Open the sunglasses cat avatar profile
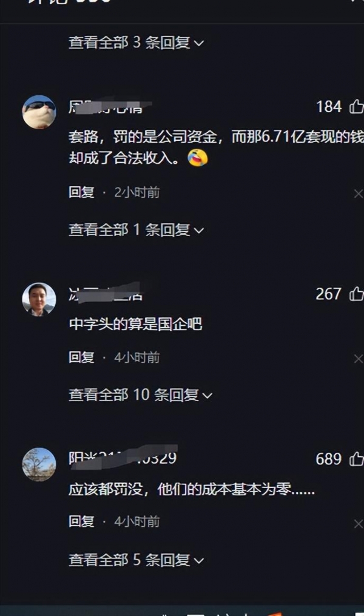The height and width of the screenshot is (616, 364). point(39,112)
